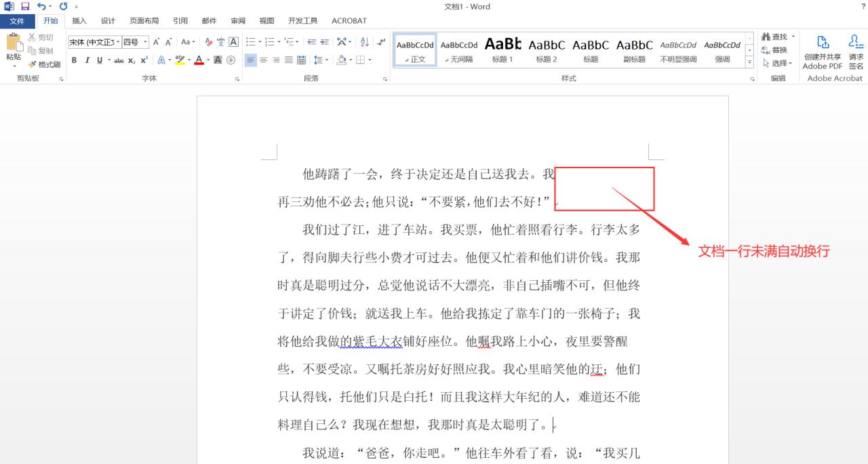Switch to 审阅 ribbon tab
Viewport: 868px width, 464px height.
(238, 21)
